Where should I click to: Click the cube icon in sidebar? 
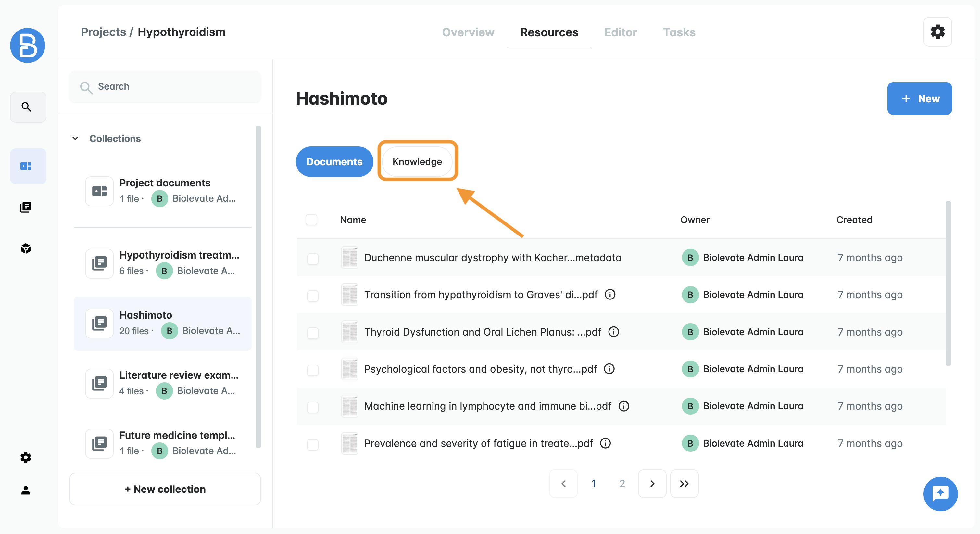coord(26,248)
